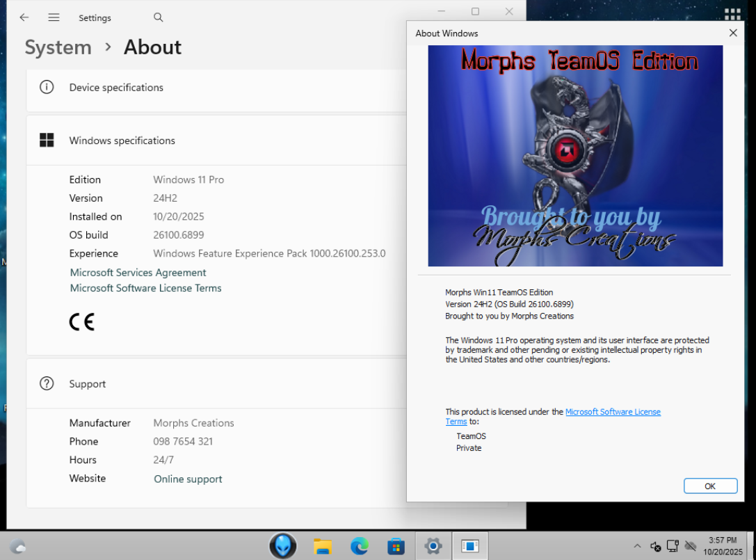Collapse the Support section header
The height and width of the screenshot is (560, 756).
tap(216, 384)
